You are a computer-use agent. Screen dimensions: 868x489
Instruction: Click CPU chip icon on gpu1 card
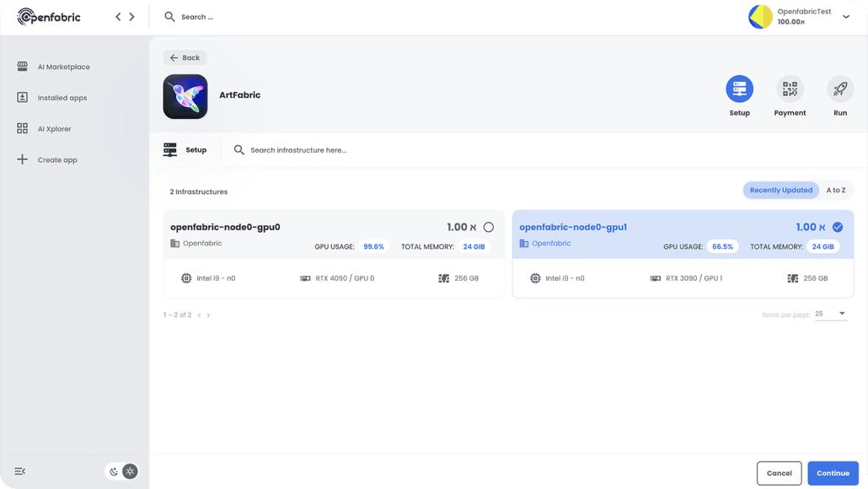point(535,278)
